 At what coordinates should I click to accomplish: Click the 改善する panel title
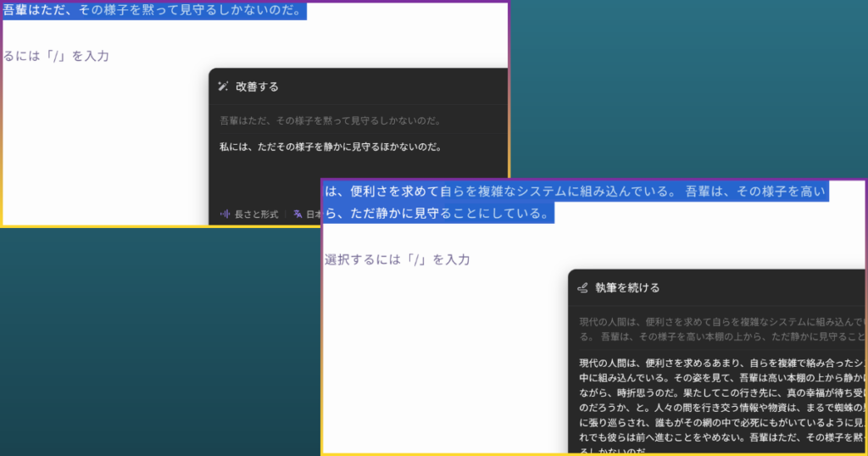tap(257, 86)
